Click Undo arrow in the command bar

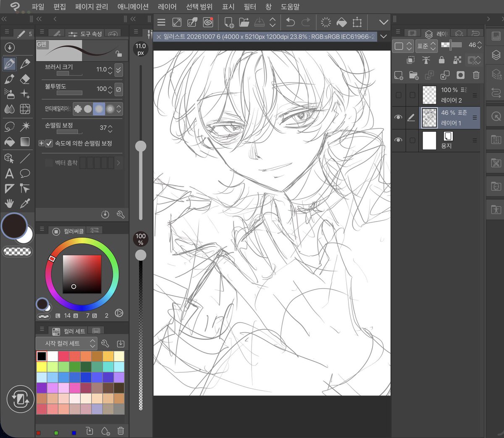290,22
